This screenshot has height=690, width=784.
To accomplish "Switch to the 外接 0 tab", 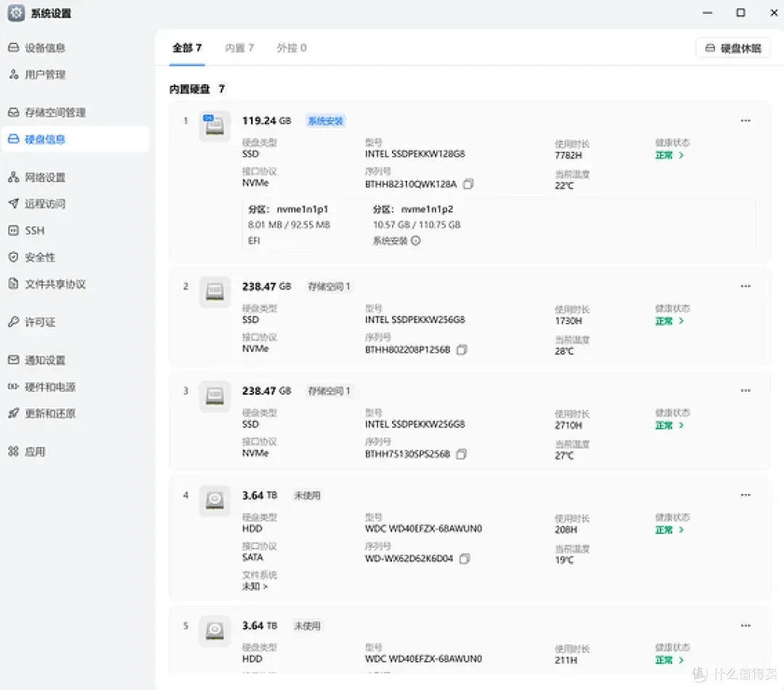I will click(x=292, y=48).
